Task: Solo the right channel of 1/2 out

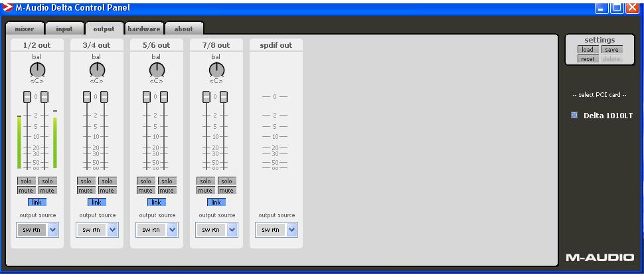Action: (x=48, y=181)
